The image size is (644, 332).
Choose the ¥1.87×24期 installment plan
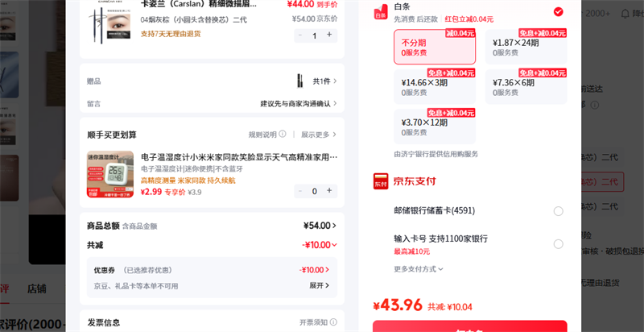526,47
